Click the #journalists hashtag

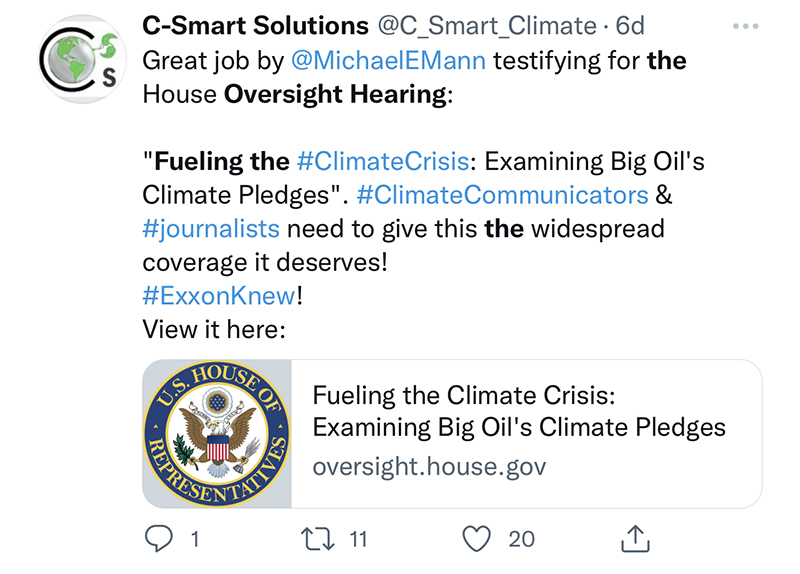pyautogui.click(x=211, y=228)
